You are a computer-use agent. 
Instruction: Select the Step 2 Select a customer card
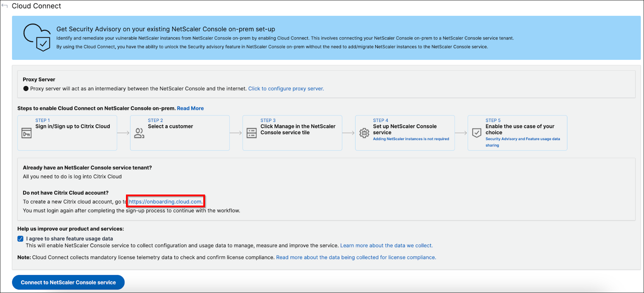(x=180, y=133)
